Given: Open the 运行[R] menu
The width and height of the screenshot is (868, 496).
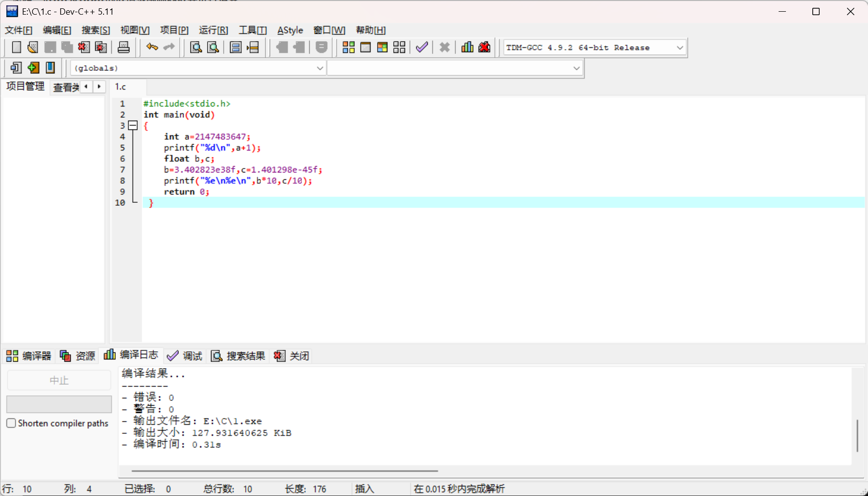Looking at the screenshot, I should [x=213, y=30].
